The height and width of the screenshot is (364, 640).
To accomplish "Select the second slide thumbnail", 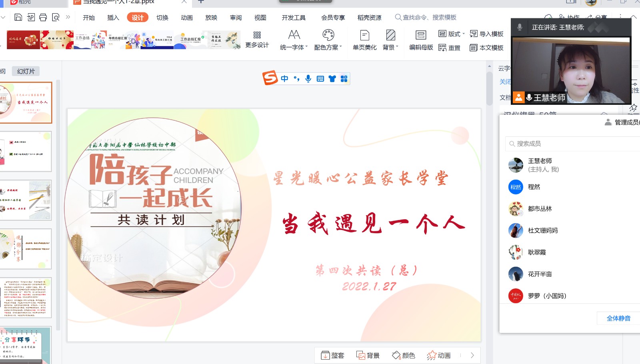I will point(26,152).
